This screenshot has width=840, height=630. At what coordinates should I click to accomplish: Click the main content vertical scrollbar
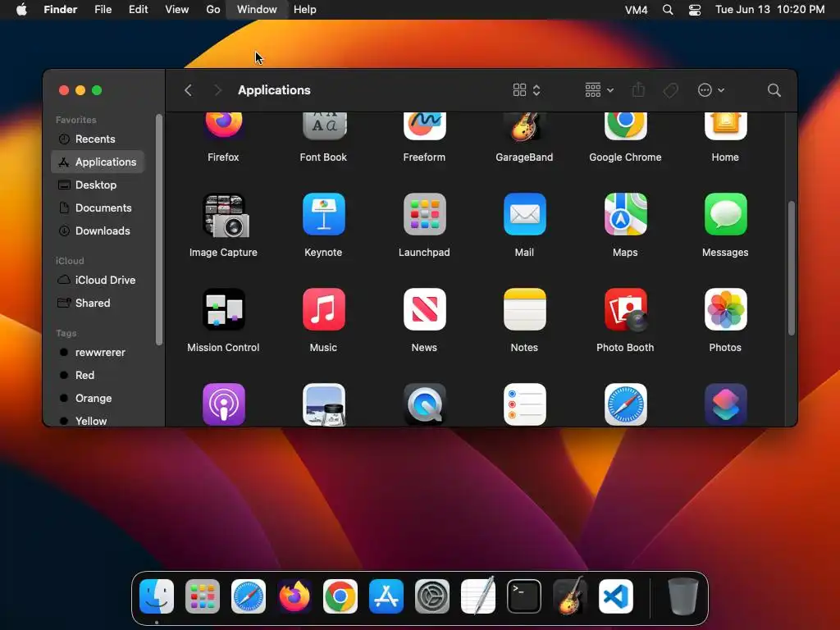792,268
